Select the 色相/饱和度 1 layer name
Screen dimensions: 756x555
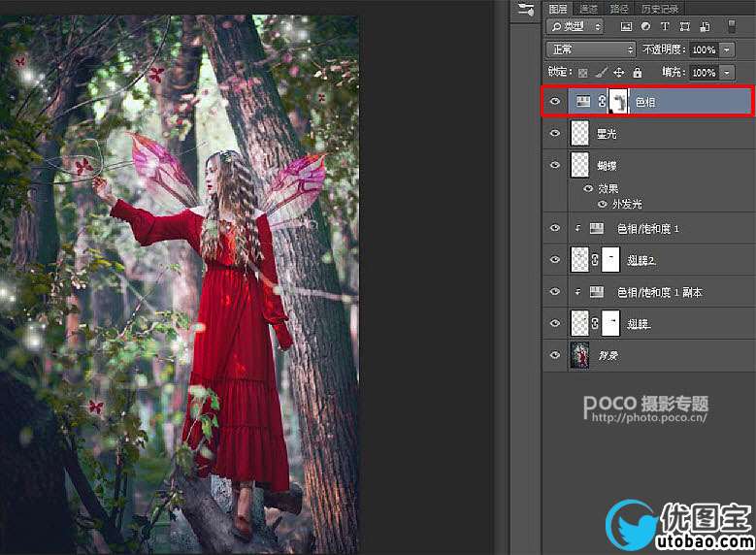(x=648, y=229)
